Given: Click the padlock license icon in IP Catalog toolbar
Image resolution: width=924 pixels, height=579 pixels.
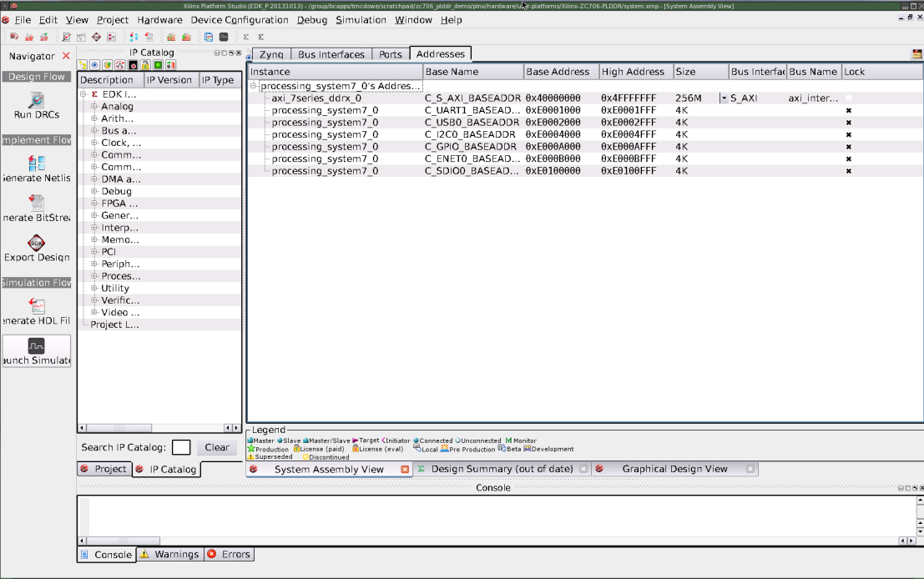Looking at the screenshot, I should pyautogui.click(x=144, y=64).
